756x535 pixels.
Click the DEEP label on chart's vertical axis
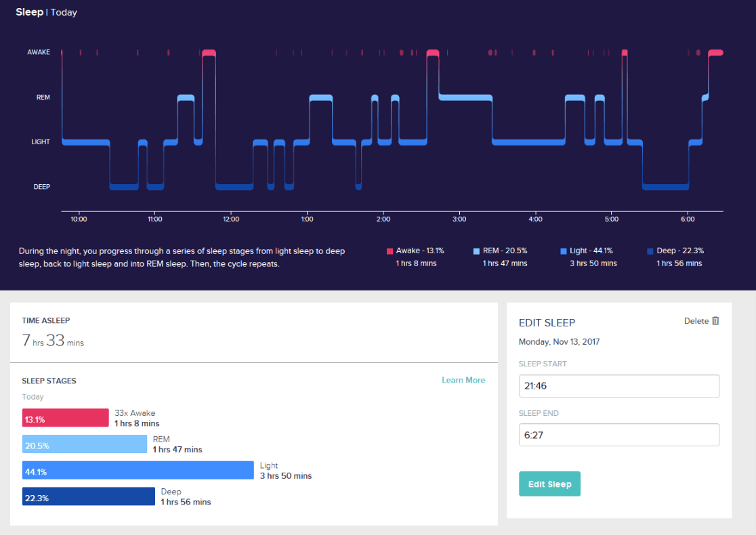(41, 187)
